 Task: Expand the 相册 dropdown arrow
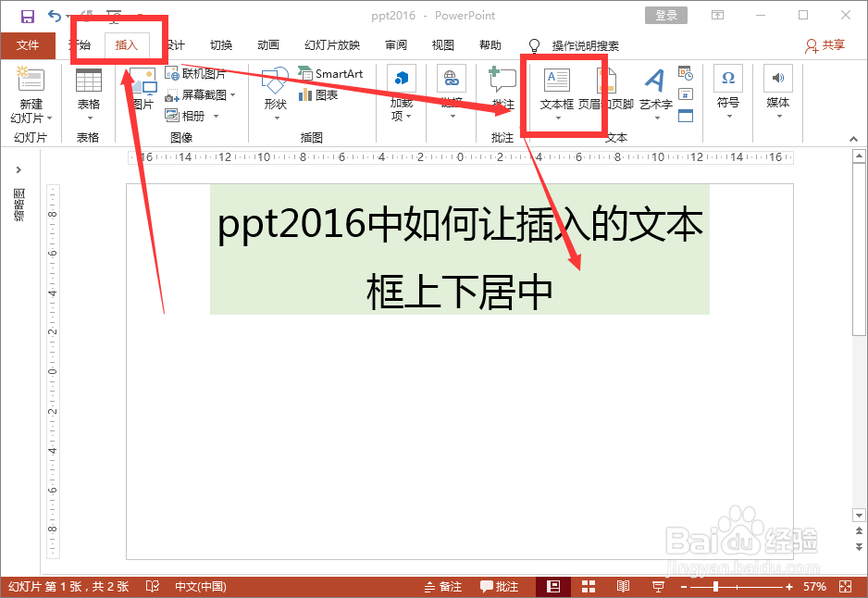[x=216, y=117]
